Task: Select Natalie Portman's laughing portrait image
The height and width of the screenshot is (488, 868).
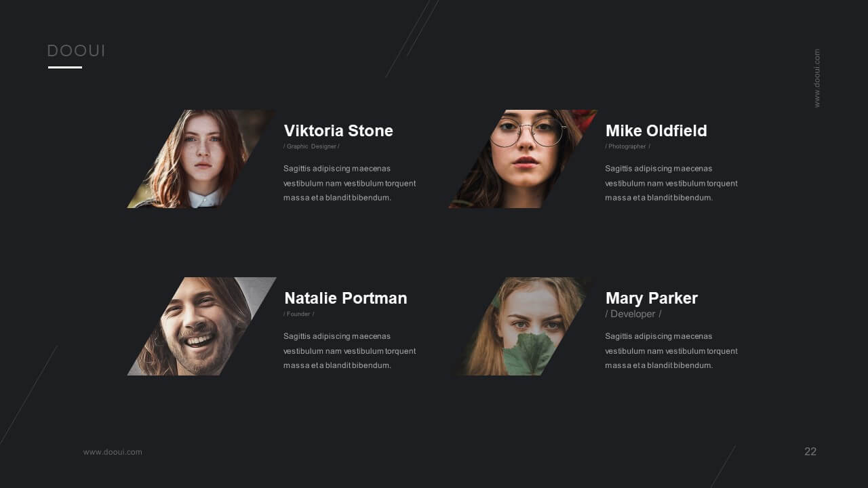Action: 201,326
